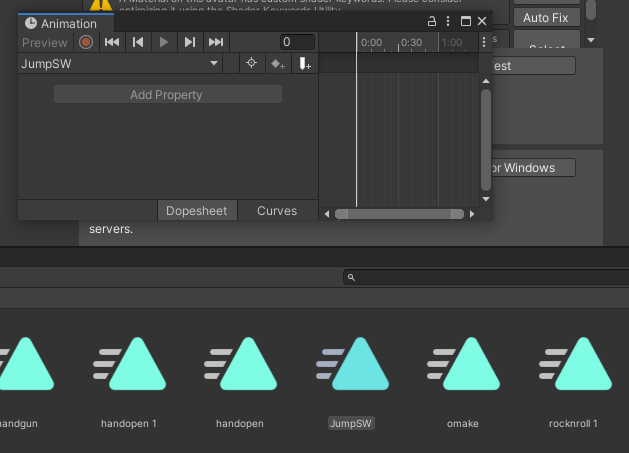Click the Add Event marker icon
This screenshot has width=629, height=453.
point(304,63)
